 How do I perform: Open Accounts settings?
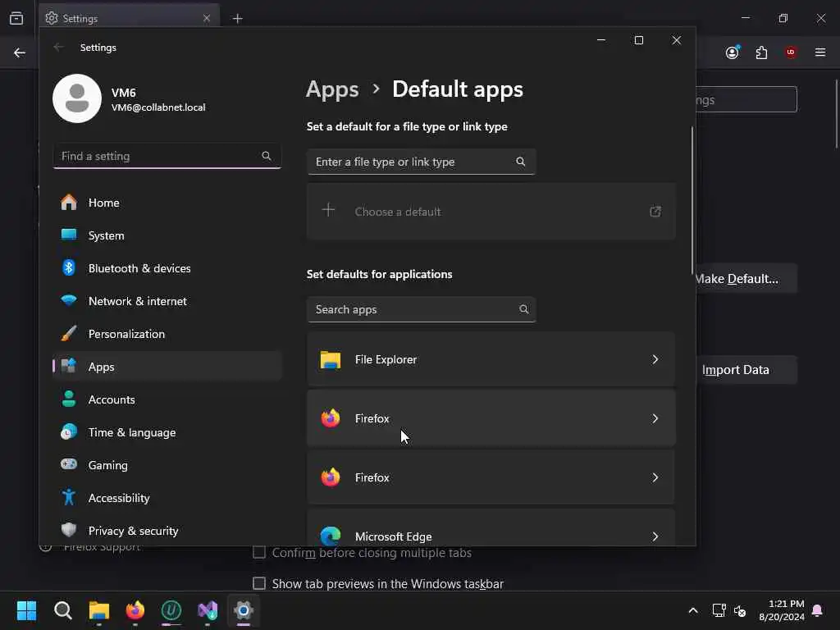[167, 399]
